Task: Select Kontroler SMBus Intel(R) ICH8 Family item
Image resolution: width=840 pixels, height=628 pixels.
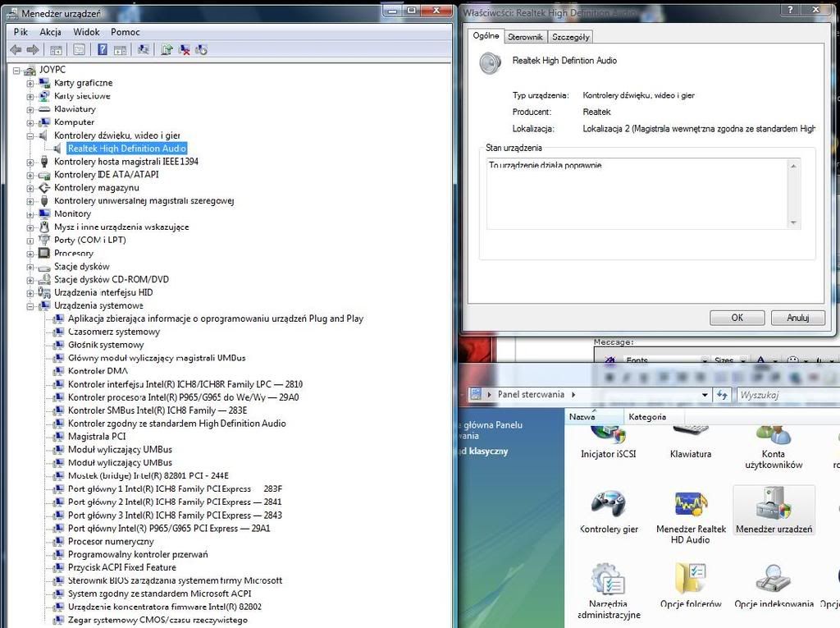Action: point(157,410)
